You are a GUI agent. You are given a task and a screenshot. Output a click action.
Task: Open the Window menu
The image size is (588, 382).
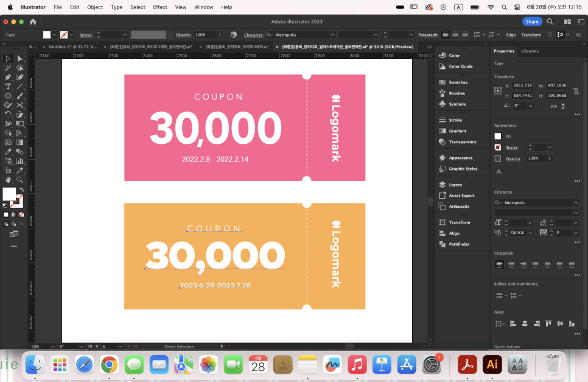(x=204, y=7)
